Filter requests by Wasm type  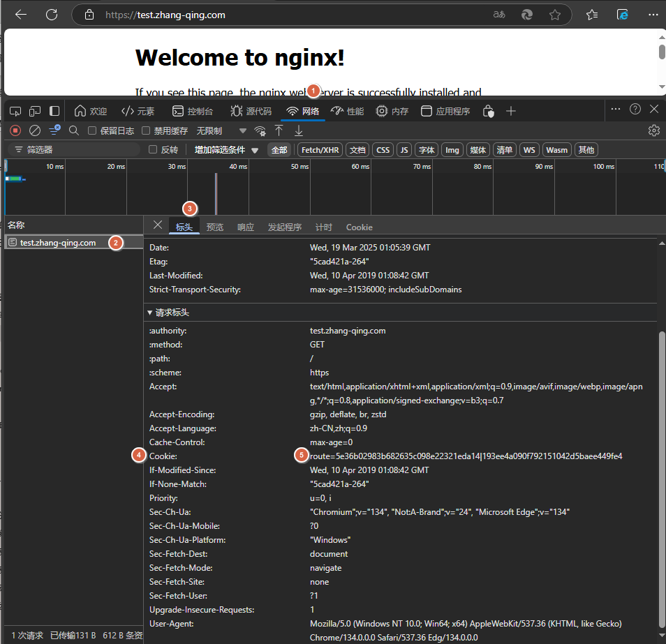point(556,150)
